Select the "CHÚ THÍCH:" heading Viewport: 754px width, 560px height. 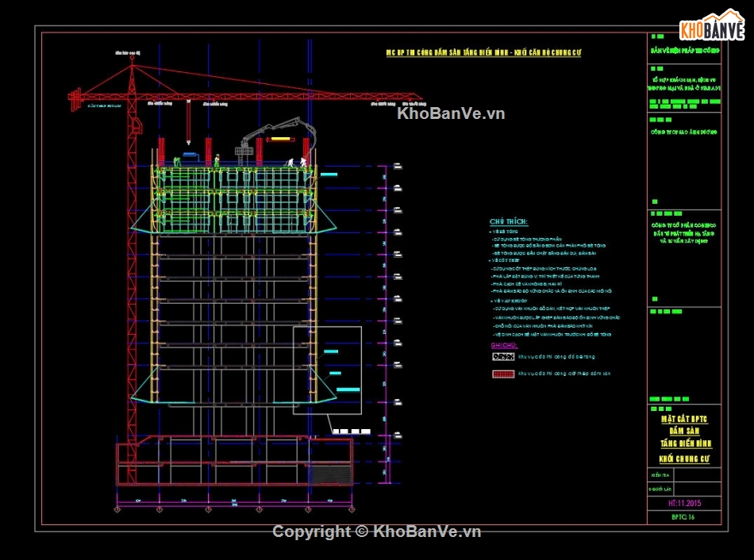point(508,221)
